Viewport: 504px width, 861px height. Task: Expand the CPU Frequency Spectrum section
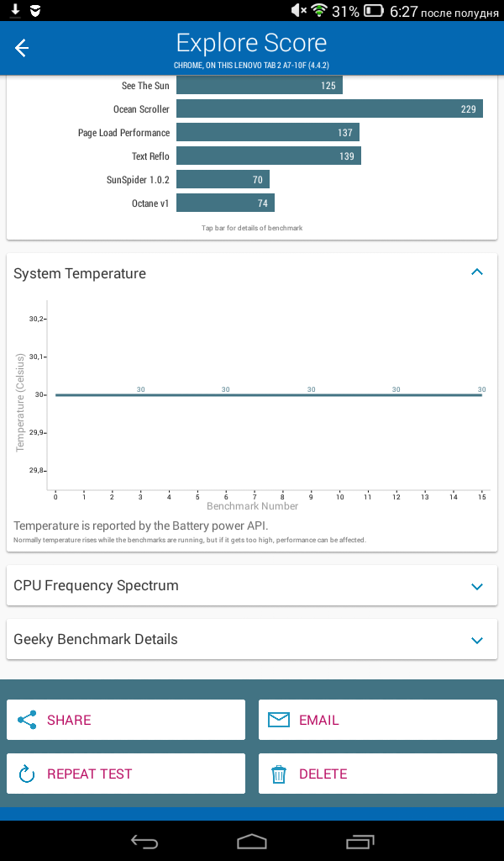(477, 586)
